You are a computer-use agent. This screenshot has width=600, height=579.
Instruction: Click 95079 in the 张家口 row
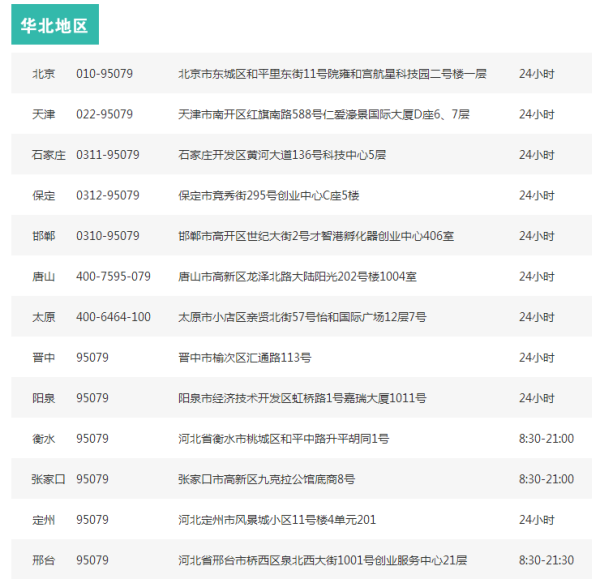(x=92, y=479)
